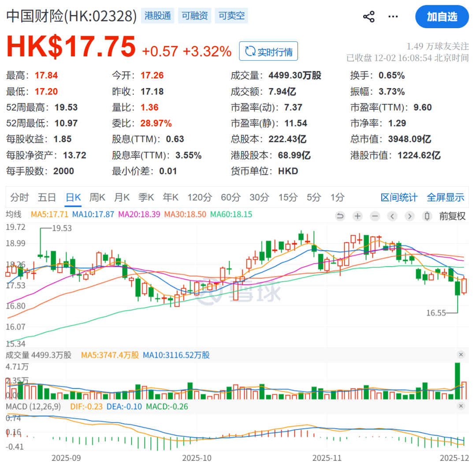This screenshot has height=467, width=476.
Task: Click the MA60:18.15 indicator label
Action: click(x=231, y=214)
